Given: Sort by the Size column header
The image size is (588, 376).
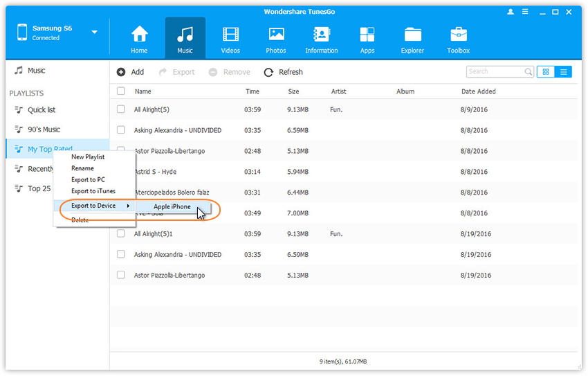Looking at the screenshot, I should click(x=293, y=91).
